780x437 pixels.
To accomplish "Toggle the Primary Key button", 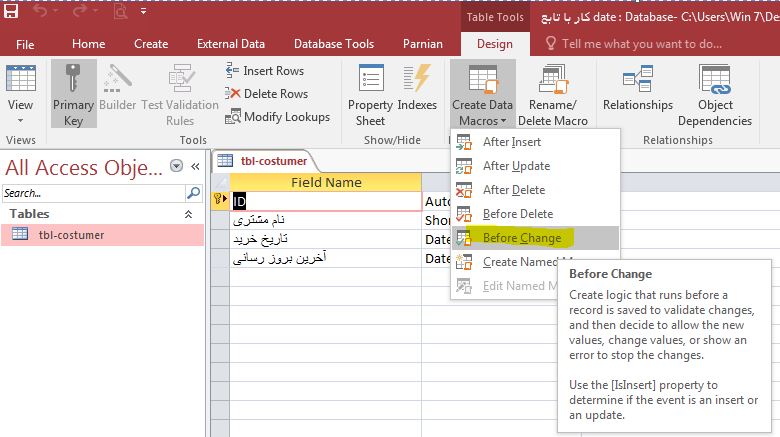I will (74, 94).
